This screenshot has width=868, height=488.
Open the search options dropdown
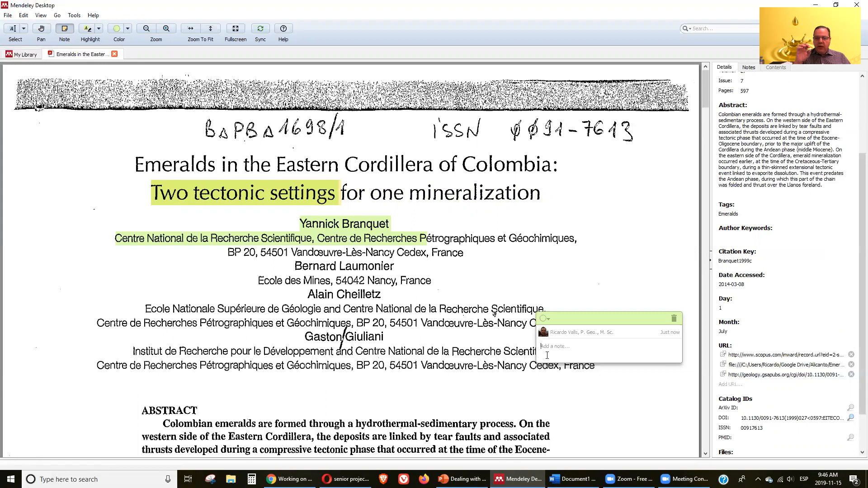(x=687, y=28)
